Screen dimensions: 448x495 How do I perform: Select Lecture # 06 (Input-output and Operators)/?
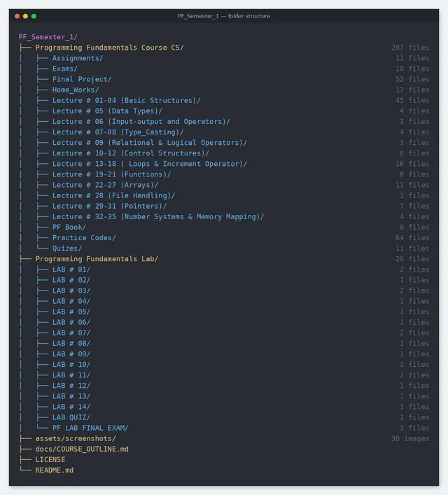(141, 122)
